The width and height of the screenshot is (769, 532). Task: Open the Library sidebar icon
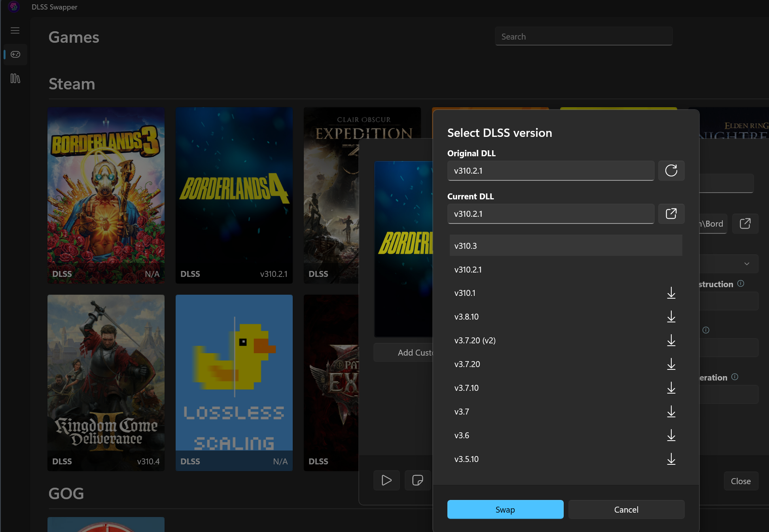pos(15,78)
